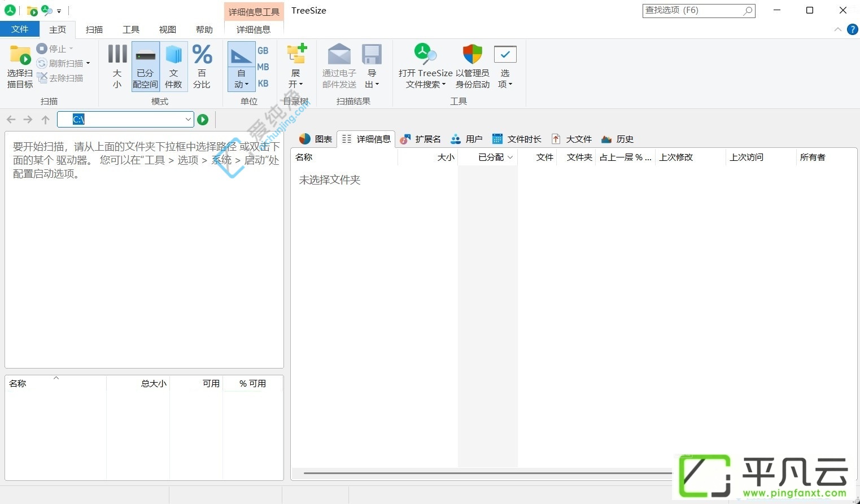Click the quick access folder scan icon
860x504 pixels.
[32, 11]
